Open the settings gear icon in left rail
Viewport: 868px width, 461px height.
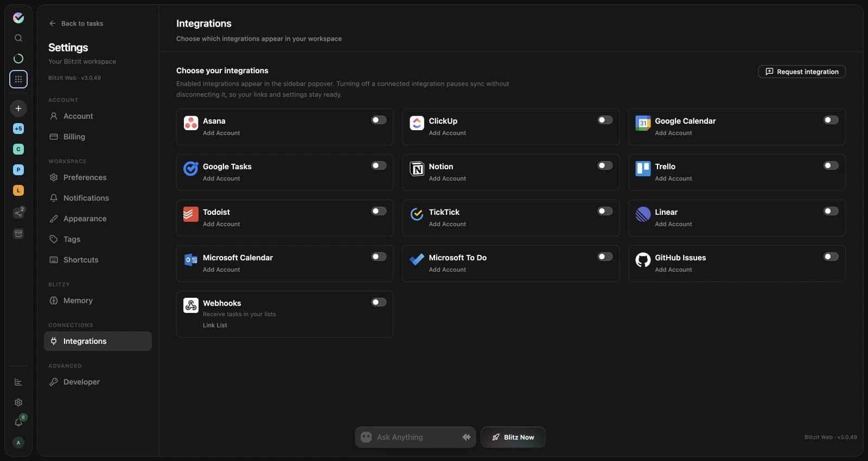[18, 402]
